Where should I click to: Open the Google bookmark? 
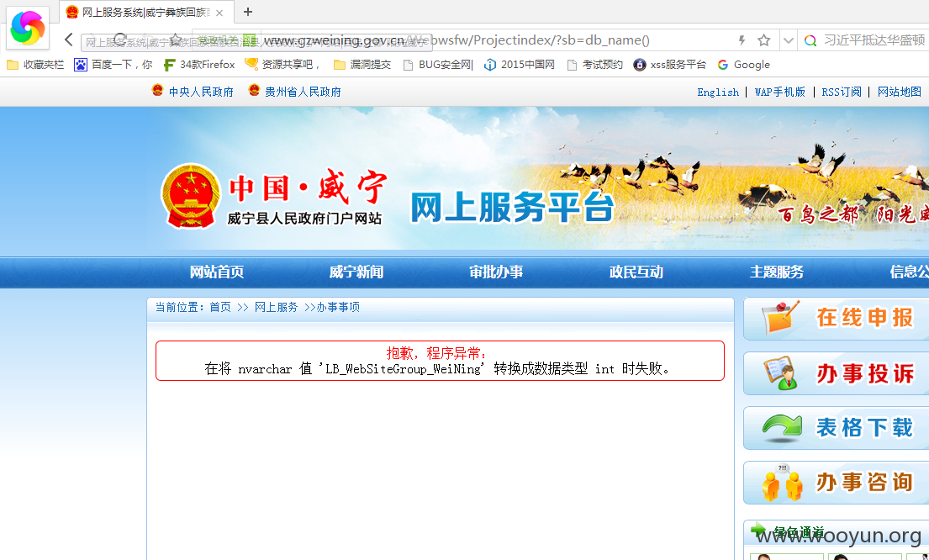(743, 65)
